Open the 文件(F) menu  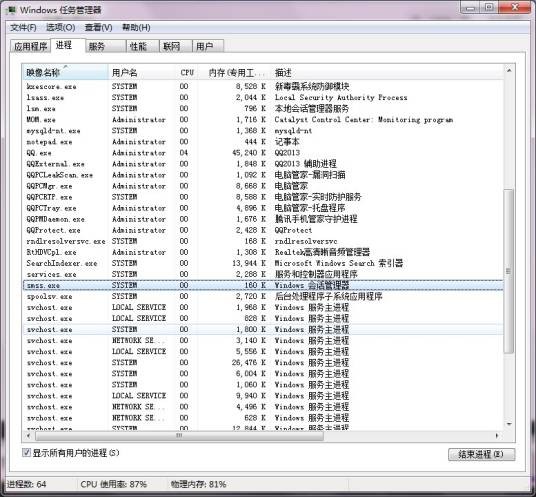click(23, 27)
